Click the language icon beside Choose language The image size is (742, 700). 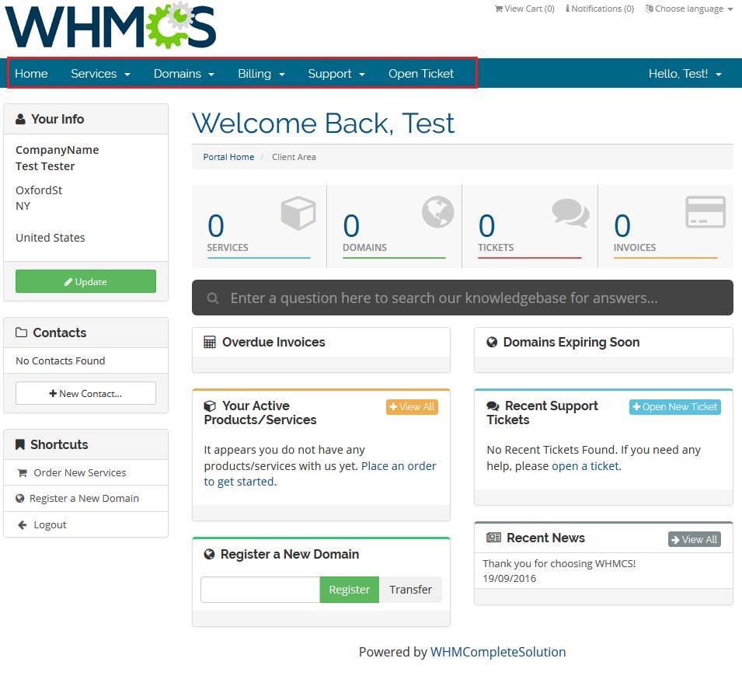point(650,9)
